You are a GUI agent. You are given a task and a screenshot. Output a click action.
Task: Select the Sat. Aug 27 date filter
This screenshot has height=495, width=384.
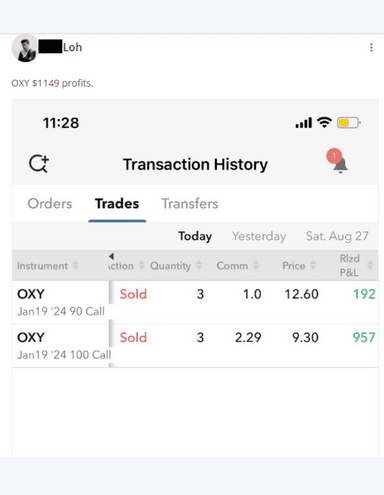337,236
